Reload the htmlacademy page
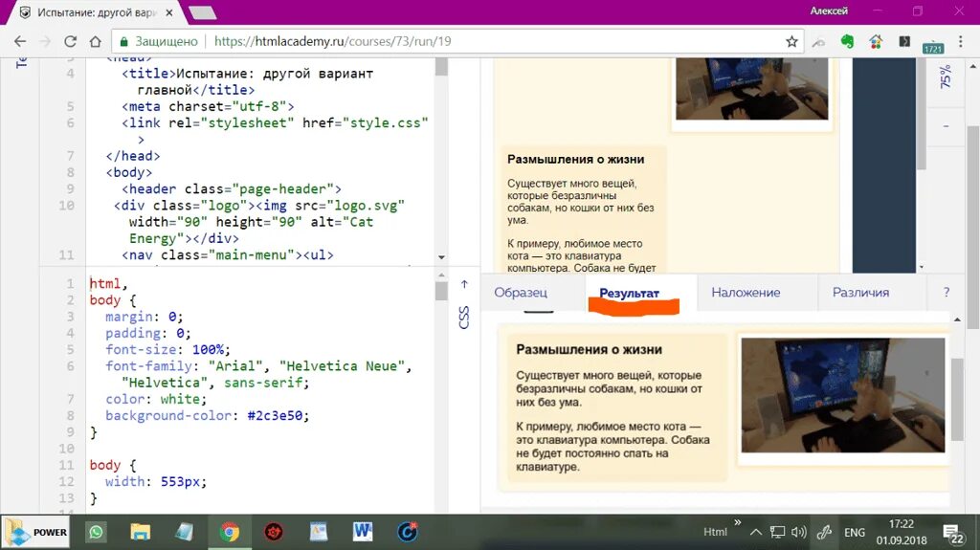This screenshot has height=550, width=980. point(70,41)
